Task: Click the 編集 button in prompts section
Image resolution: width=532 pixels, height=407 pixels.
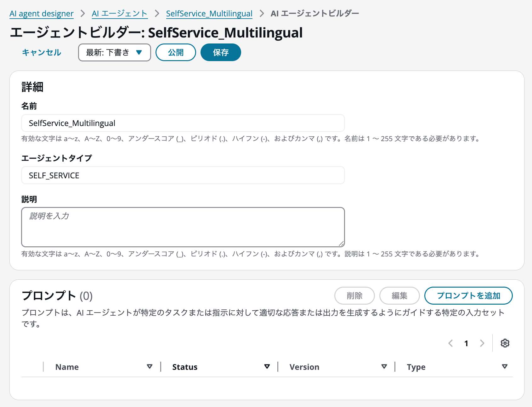Action: pos(399,295)
